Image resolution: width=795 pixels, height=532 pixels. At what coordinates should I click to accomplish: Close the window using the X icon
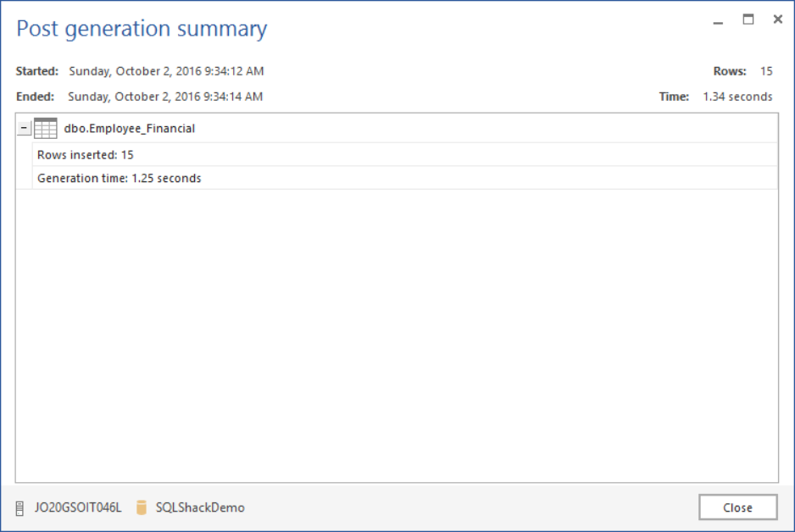pyautogui.click(x=777, y=19)
